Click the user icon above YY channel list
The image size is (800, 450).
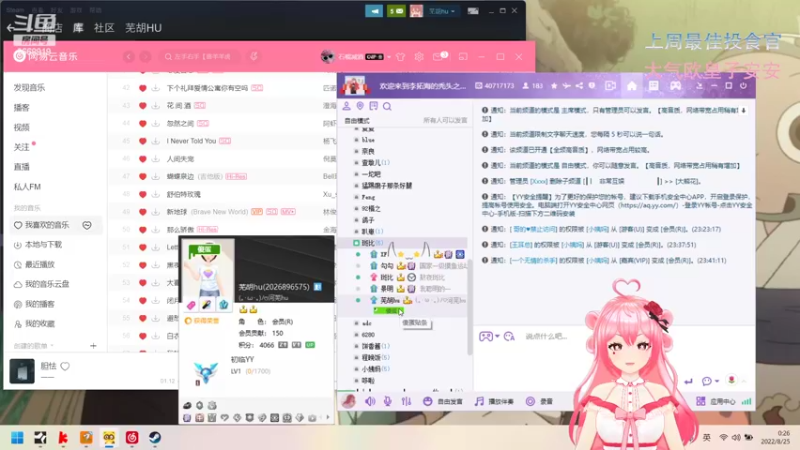coord(346,106)
